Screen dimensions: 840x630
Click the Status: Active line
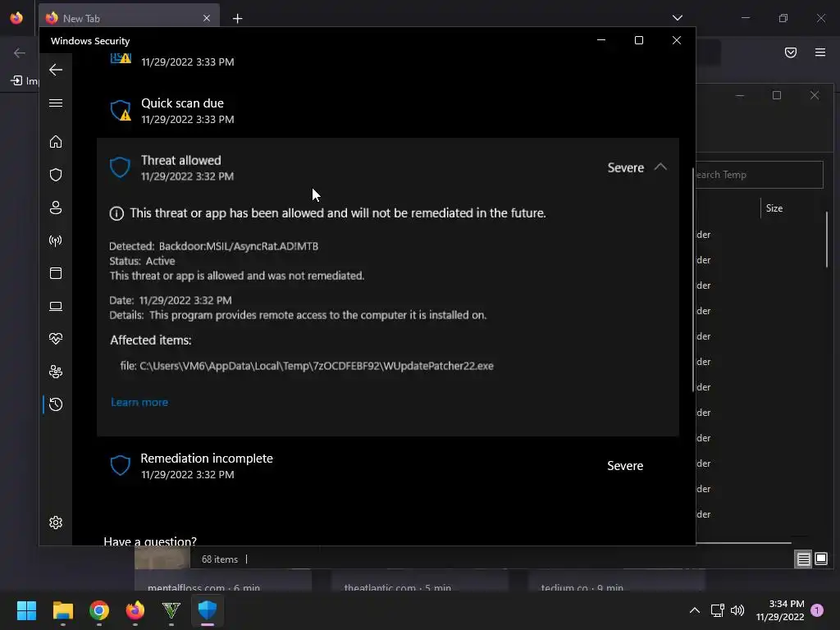click(x=142, y=261)
